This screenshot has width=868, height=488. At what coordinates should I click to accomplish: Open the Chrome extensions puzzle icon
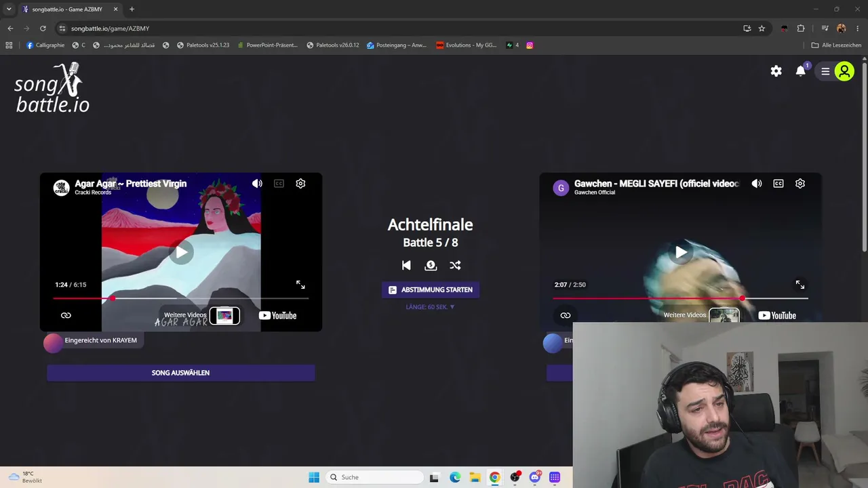(x=801, y=28)
